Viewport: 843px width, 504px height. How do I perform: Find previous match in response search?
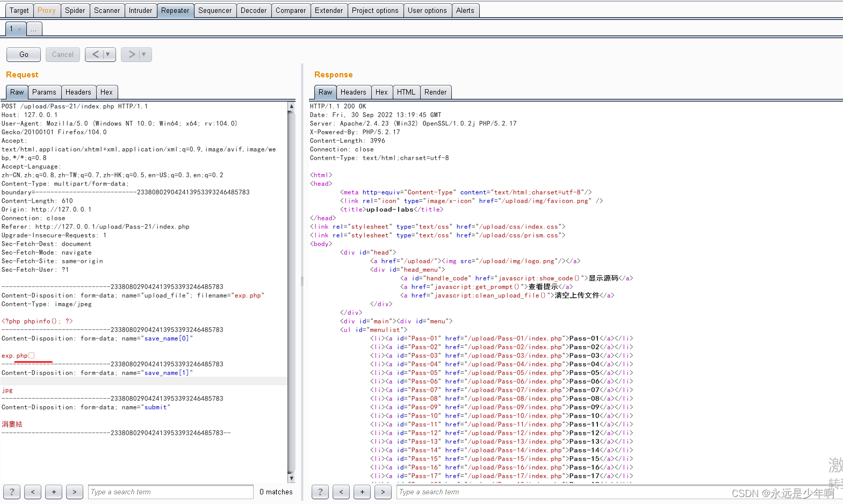(341, 492)
